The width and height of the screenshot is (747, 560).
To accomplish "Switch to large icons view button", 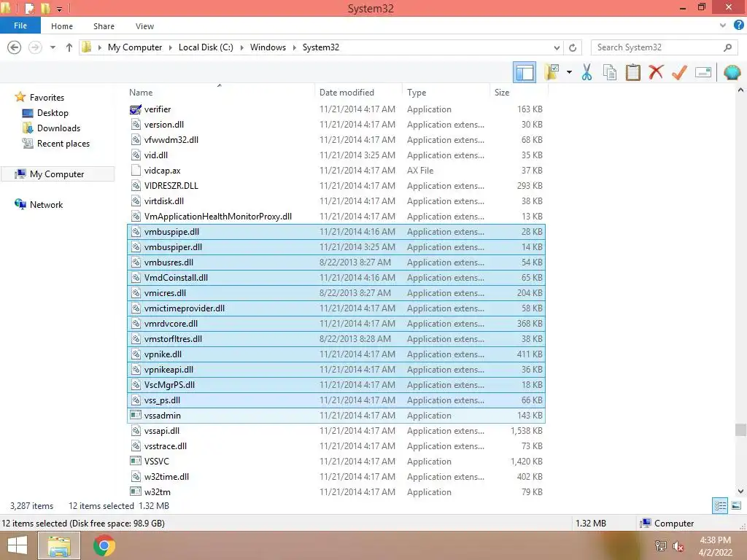I will (736, 505).
